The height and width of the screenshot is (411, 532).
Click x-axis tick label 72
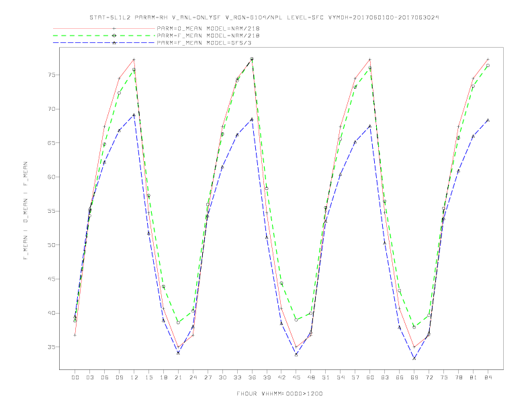tap(429, 377)
